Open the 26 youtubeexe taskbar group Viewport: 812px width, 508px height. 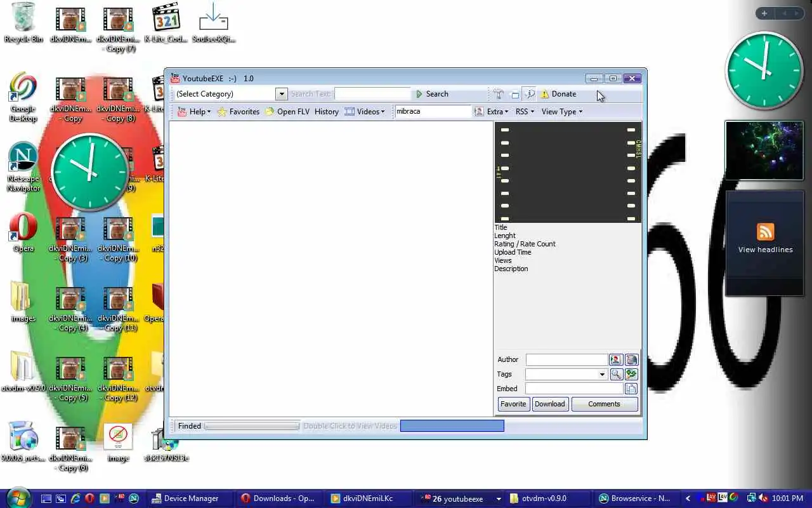pyautogui.click(x=459, y=498)
